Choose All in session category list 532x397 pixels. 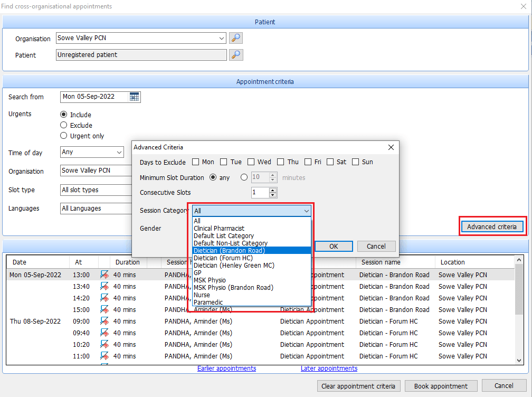(x=251, y=221)
